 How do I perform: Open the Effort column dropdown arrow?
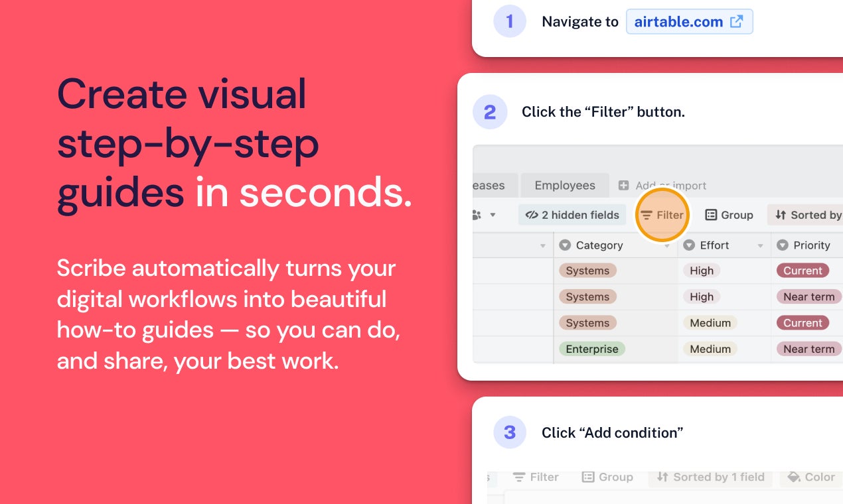(x=761, y=246)
